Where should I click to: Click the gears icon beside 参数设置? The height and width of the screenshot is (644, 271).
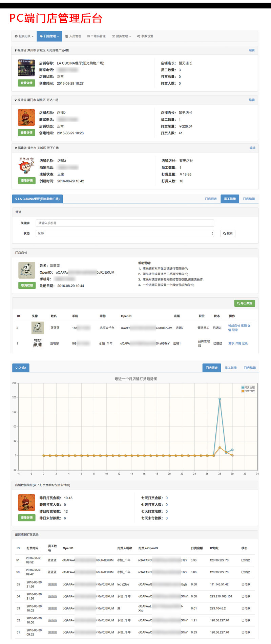click(x=139, y=36)
